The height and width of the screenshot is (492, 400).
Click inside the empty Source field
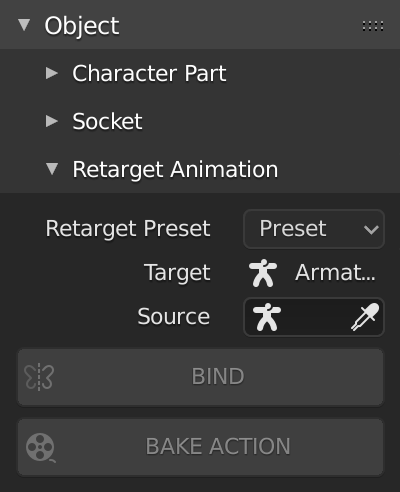[x=314, y=317]
